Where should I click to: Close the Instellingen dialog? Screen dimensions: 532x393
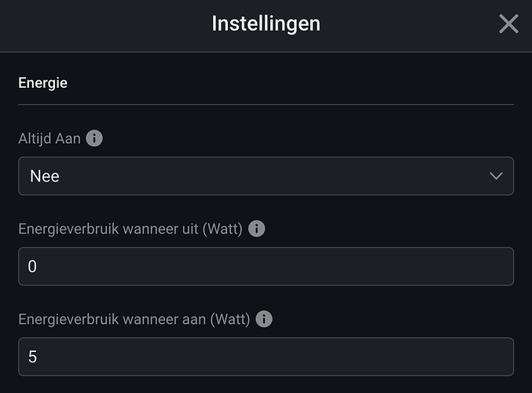[508, 24]
